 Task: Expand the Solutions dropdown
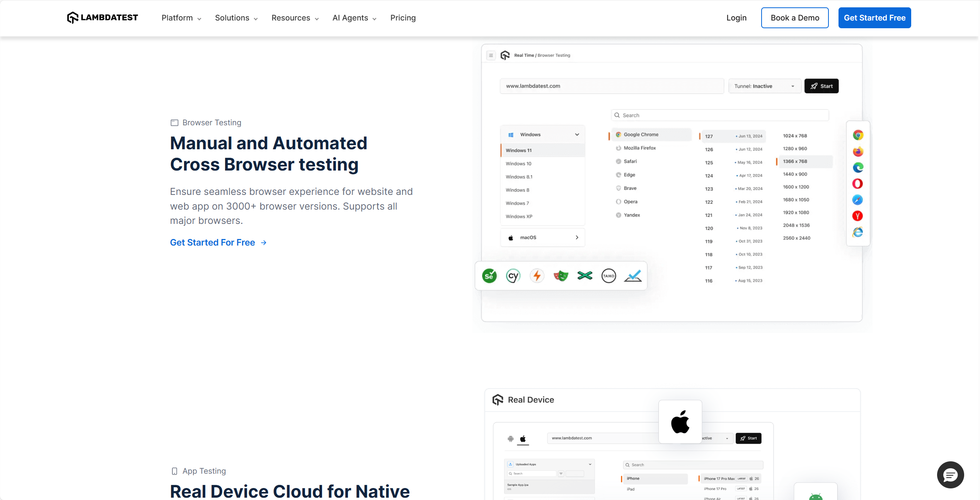236,18
